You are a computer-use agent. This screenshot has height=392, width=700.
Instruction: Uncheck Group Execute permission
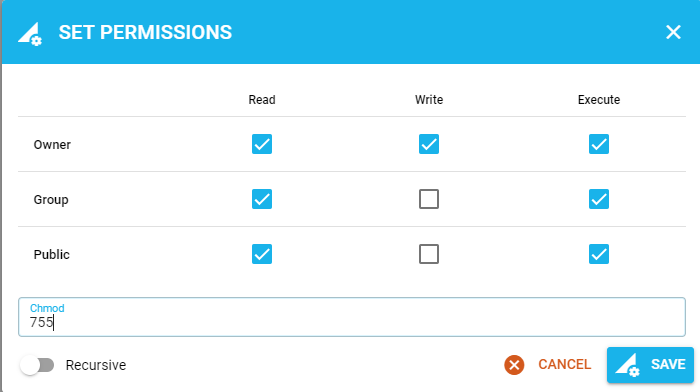point(599,199)
